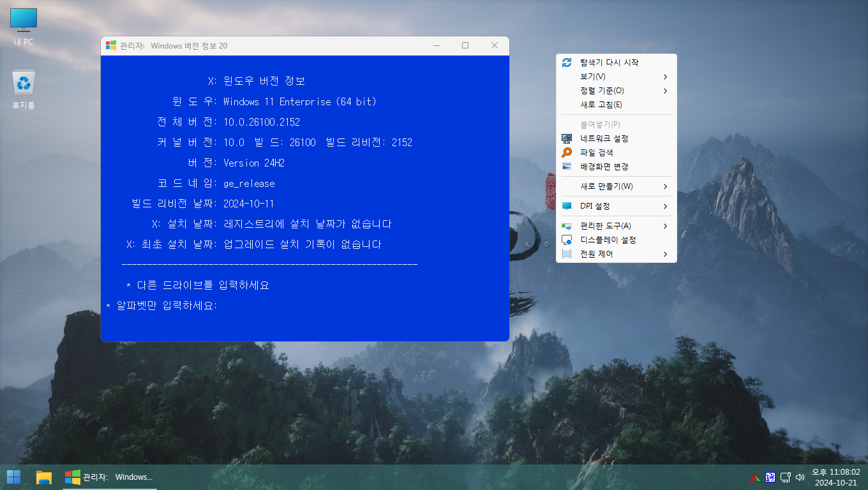
Task: Click the full version 10.0.26100.2152
Action: coord(262,122)
